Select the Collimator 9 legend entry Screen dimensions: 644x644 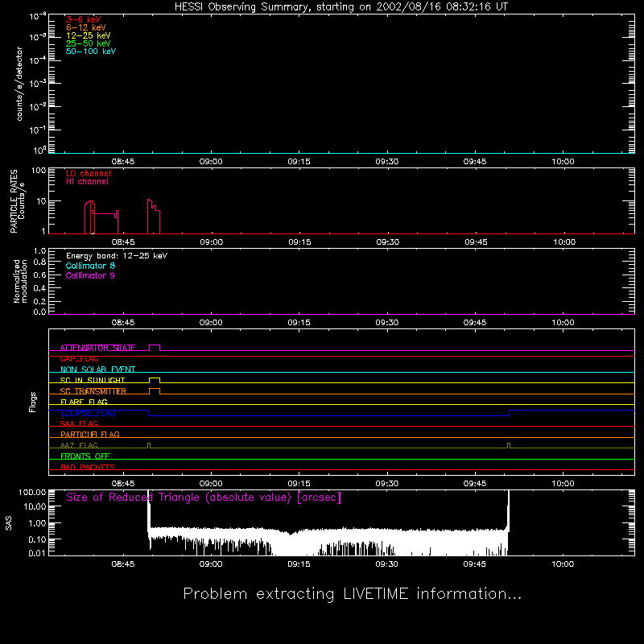[x=90, y=275]
